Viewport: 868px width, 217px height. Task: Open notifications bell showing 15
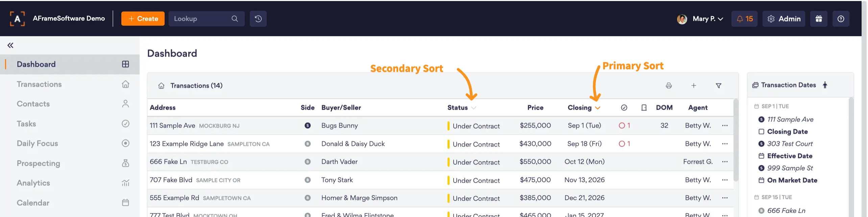click(744, 19)
